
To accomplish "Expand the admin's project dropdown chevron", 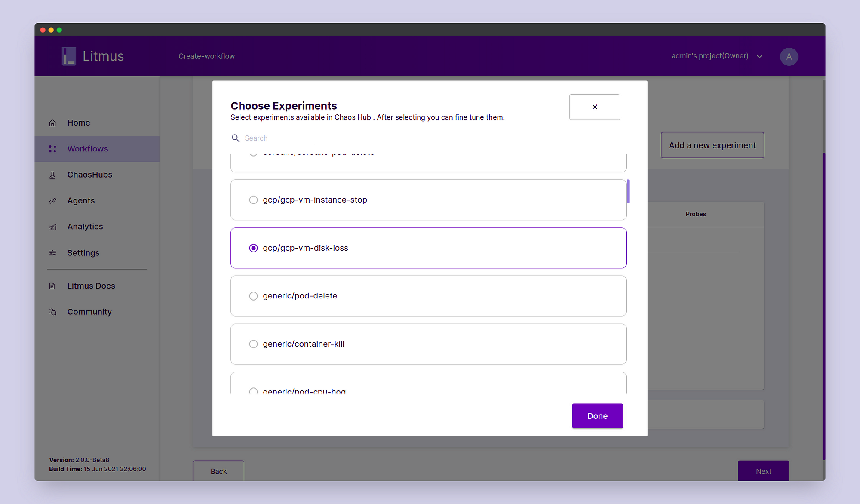I will 759,57.
